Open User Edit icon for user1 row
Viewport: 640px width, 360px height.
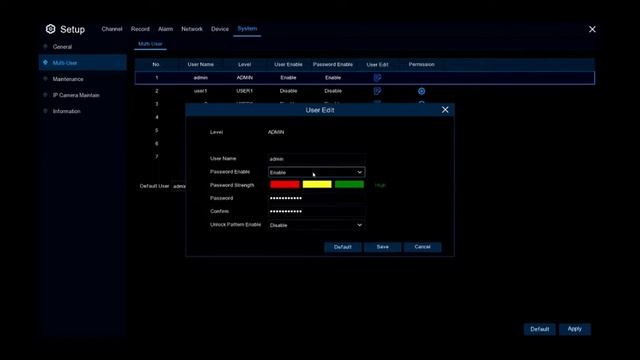(377, 91)
